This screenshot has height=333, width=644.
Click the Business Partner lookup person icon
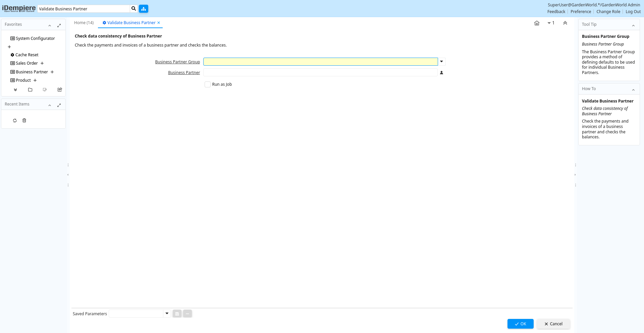[441, 73]
